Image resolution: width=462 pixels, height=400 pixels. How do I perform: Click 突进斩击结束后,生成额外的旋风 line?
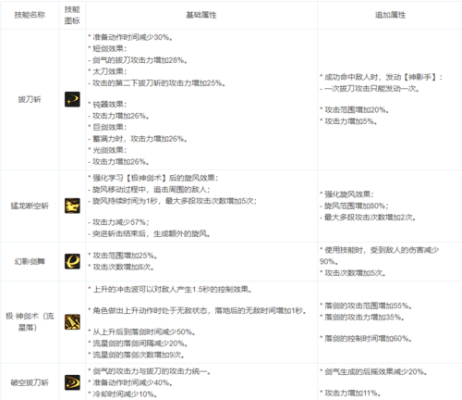149,234
